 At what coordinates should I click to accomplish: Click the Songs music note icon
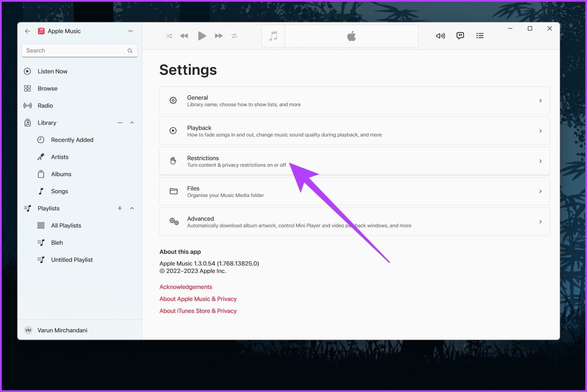click(42, 191)
